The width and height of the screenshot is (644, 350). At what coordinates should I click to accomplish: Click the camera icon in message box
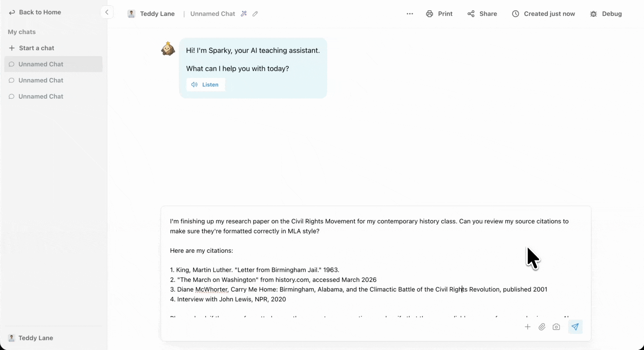pyautogui.click(x=556, y=327)
